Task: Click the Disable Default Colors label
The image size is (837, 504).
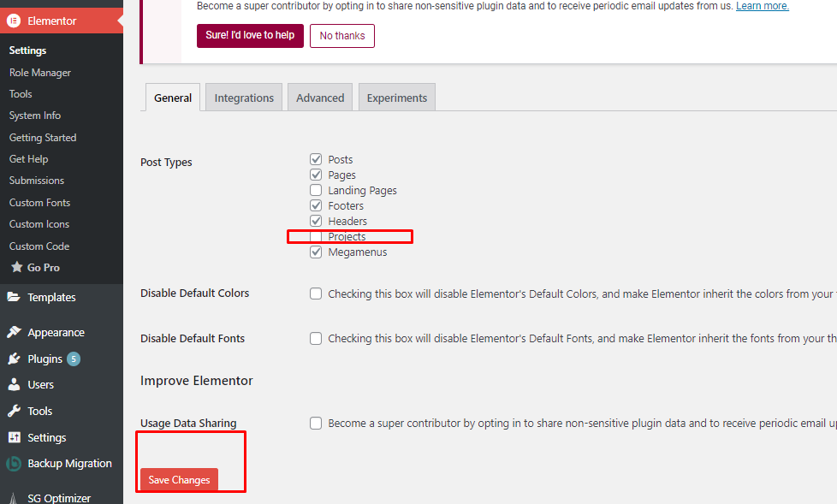Action: 195,294
